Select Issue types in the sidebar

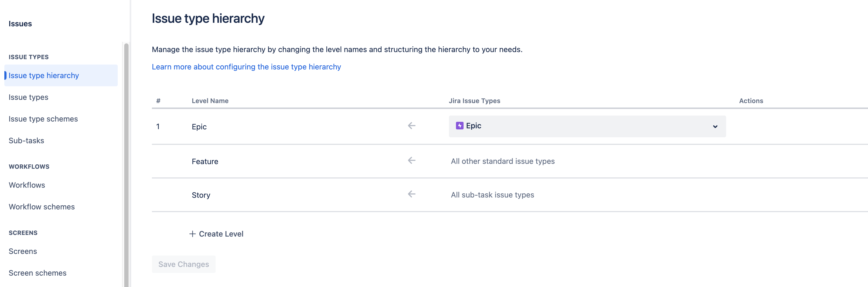[x=28, y=97]
